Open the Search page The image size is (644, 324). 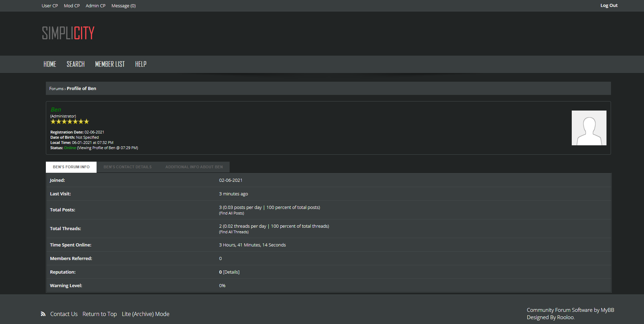75,64
